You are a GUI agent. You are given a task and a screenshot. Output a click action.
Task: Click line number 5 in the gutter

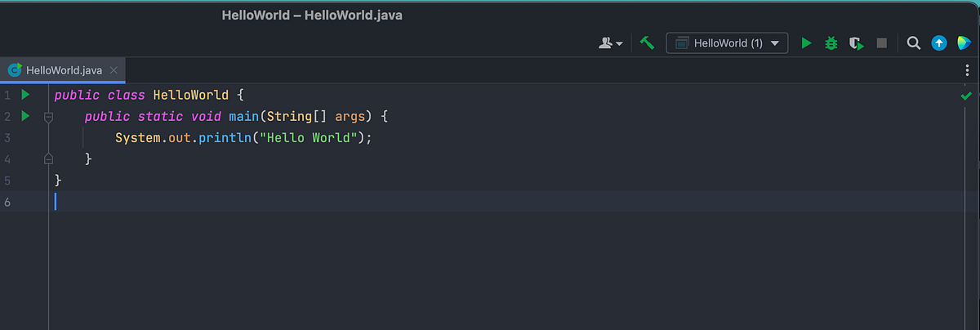[x=7, y=181]
